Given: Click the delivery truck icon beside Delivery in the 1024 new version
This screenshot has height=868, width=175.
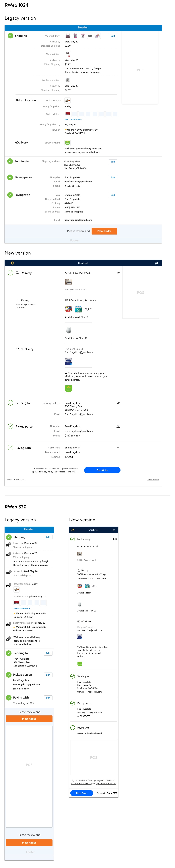Looking at the screenshot, I should click(x=17, y=273).
